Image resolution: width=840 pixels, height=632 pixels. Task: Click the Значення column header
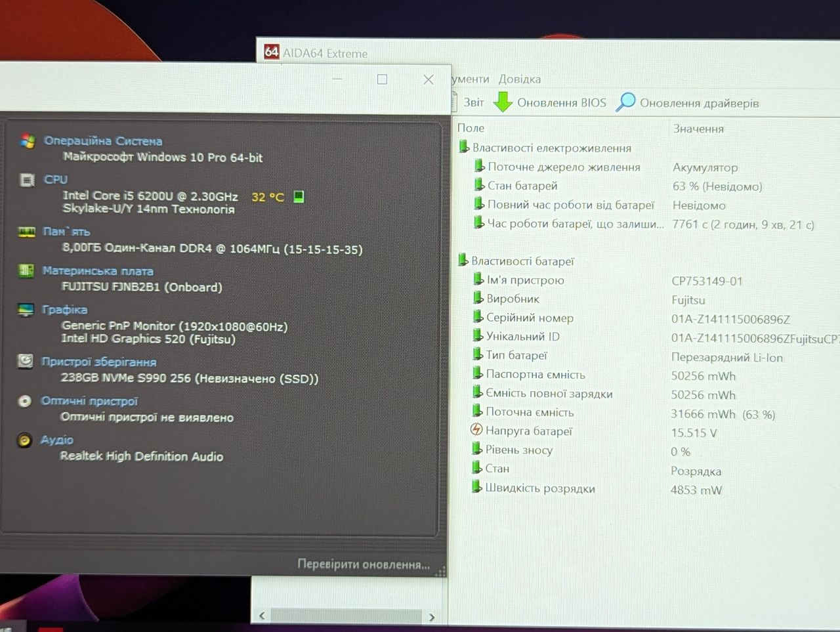point(698,129)
